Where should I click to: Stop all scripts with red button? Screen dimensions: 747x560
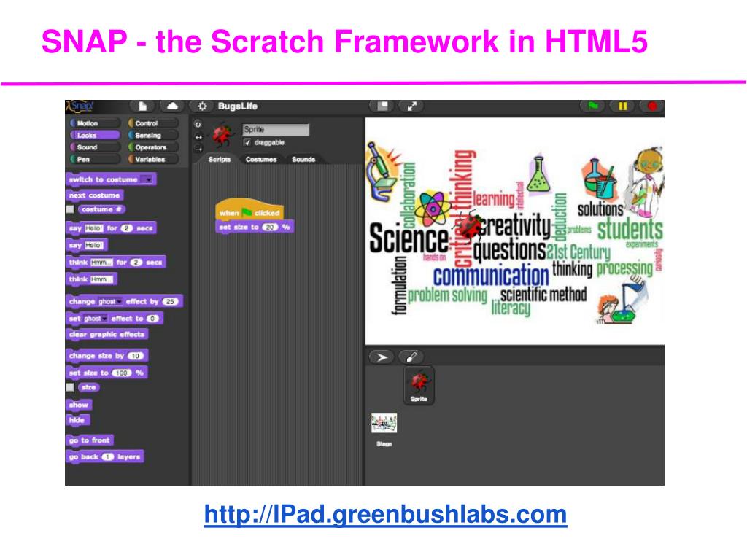pyautogui.click(x=651, y=106)
